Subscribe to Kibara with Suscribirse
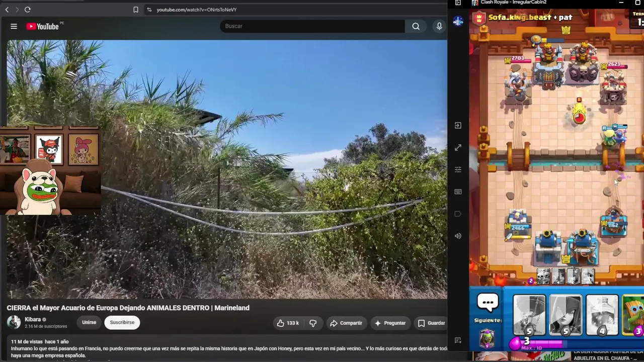Image resolution: width=644 pixels, height=362 pixels. (x=122, y=322)
